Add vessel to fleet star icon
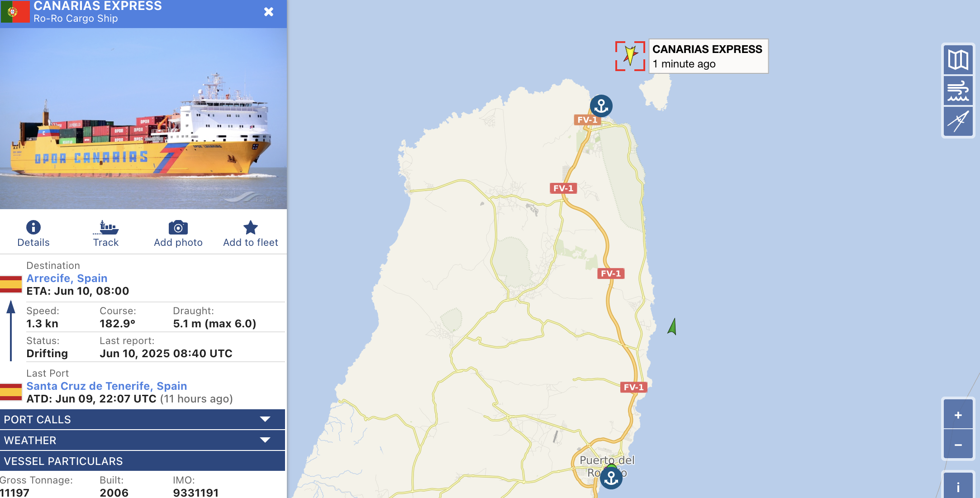 pos(251,227)
